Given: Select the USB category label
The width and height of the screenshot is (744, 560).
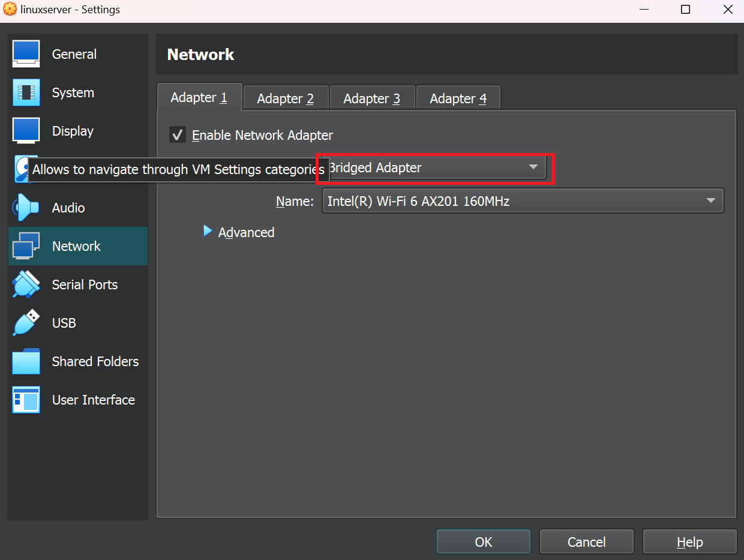Looking at the screenshot, I should tap(64, 323).
